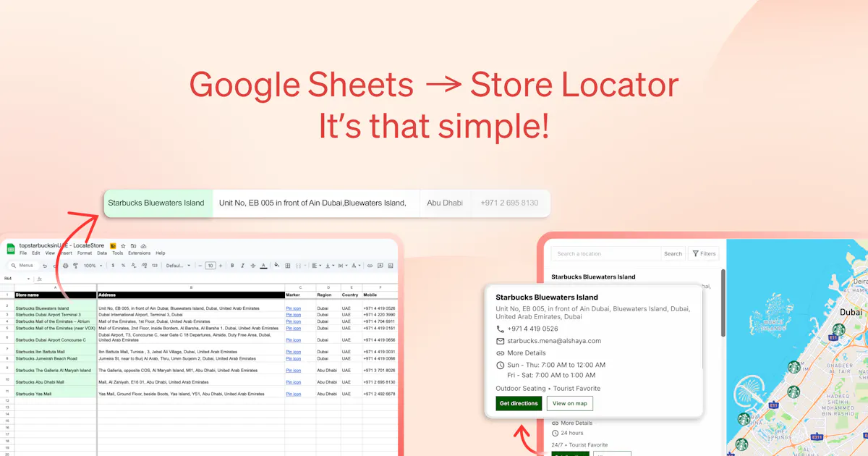
Task: Format as percent with the % icon
Action: click(x=124, y=266)
